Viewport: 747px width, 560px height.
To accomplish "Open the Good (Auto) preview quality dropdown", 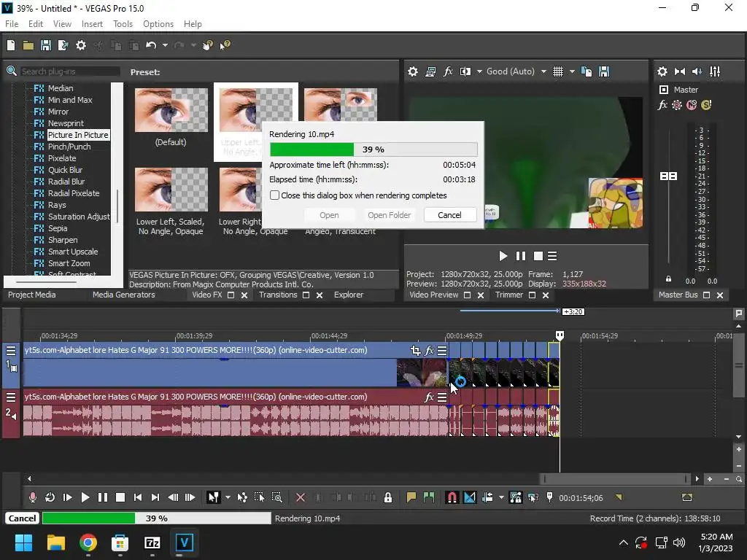I will tap(543, 71).
